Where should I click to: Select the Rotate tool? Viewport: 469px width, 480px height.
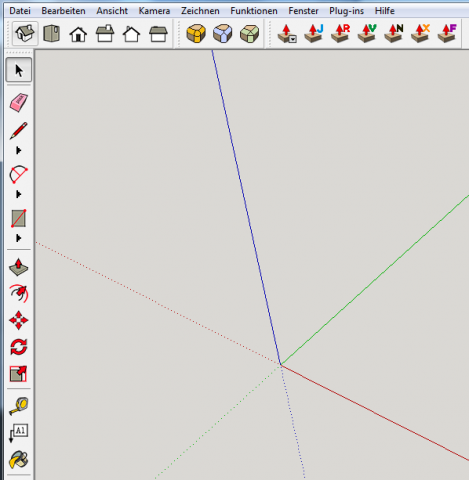19,347
